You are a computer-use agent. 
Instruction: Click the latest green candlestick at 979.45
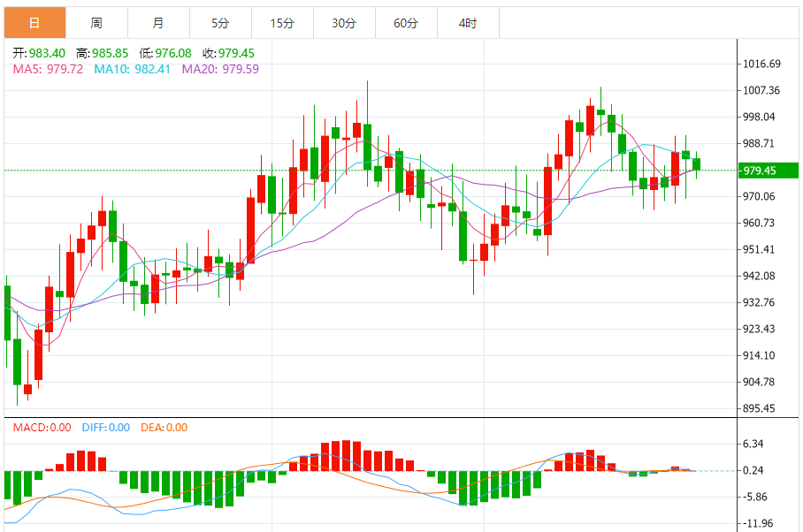click(697, 164)
